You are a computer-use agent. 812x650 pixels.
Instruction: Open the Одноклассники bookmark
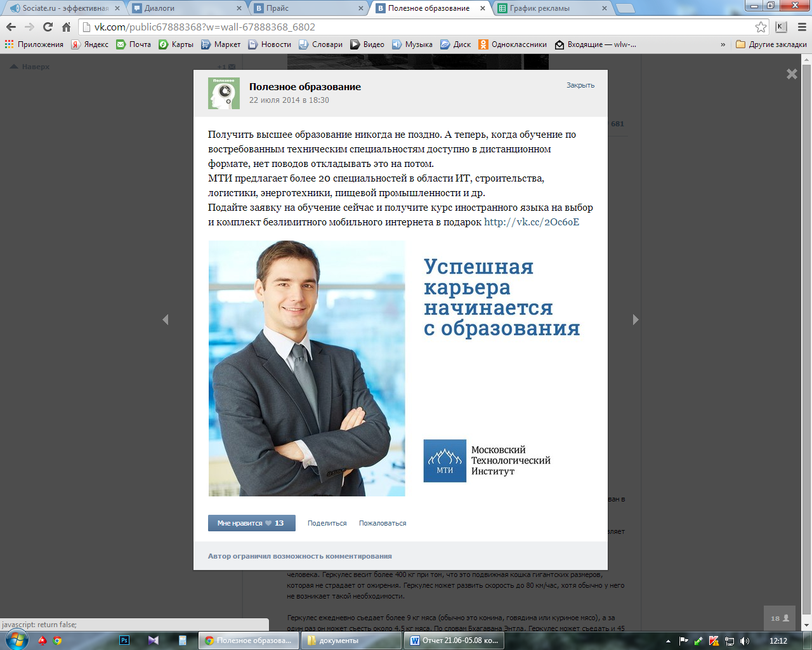pyautogui.click(x=513, y=44)
